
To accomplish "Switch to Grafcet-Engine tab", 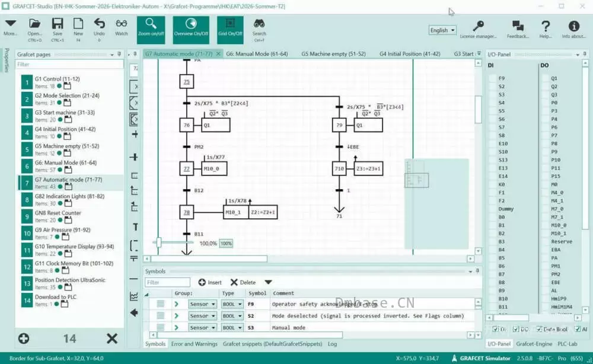I will click(534, 344).
